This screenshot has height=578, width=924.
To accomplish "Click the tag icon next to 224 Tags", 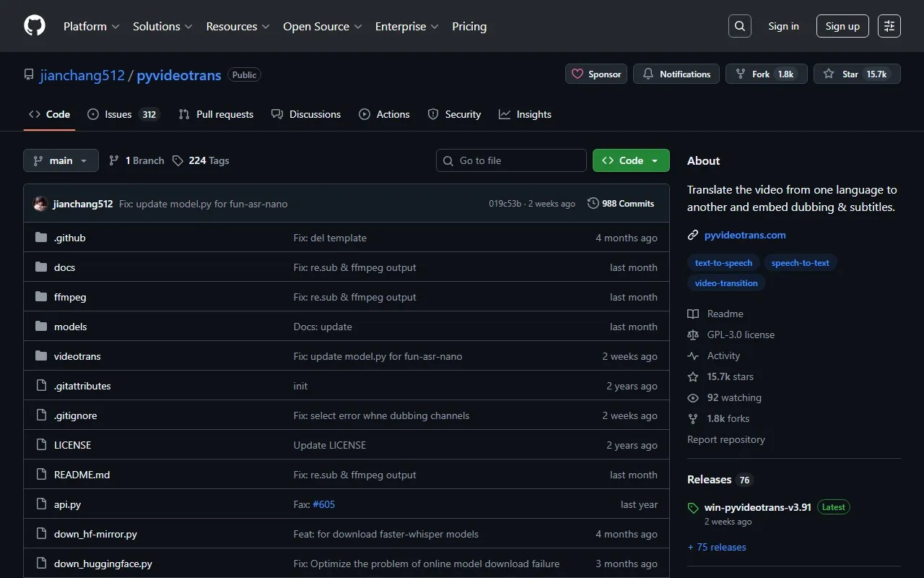I will (178, 160).
